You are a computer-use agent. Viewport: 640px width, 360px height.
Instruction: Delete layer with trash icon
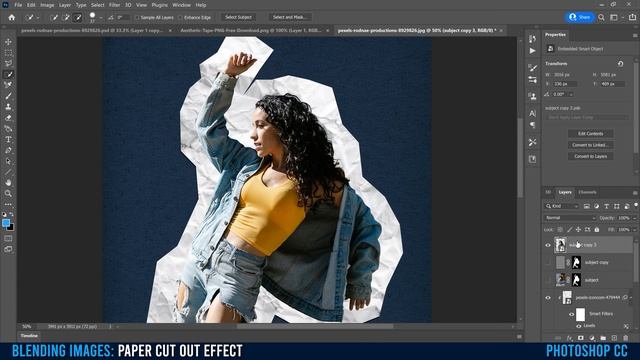(626, 338)
